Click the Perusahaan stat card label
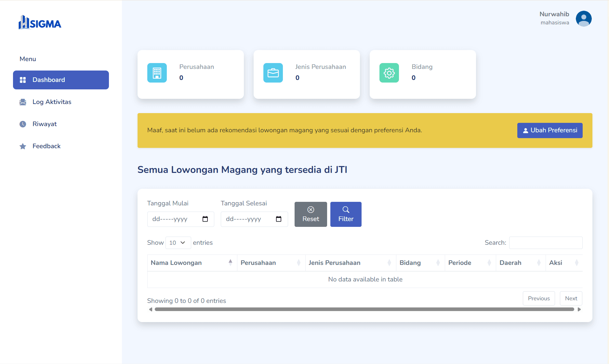609x364 pixels. pos(197,67)
